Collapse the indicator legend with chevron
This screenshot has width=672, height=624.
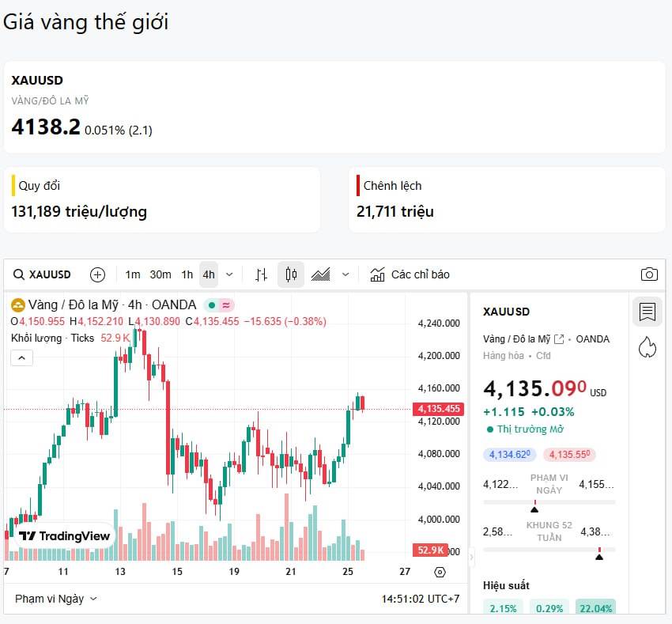(x=21, y=358)
